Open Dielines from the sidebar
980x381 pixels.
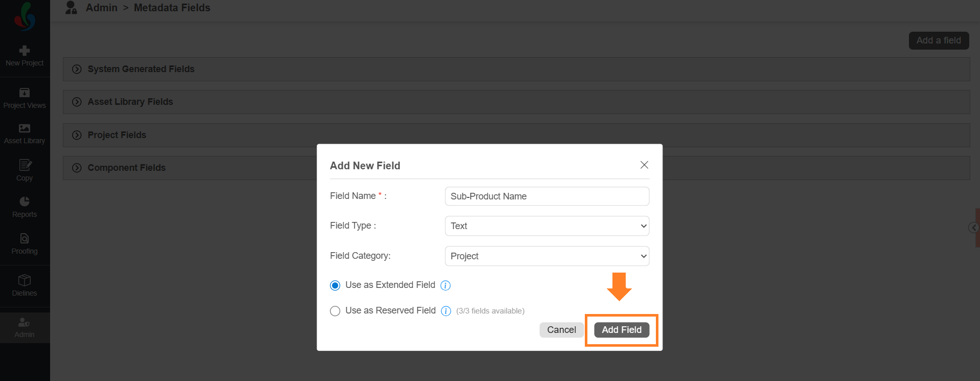[x=25, y=285]
